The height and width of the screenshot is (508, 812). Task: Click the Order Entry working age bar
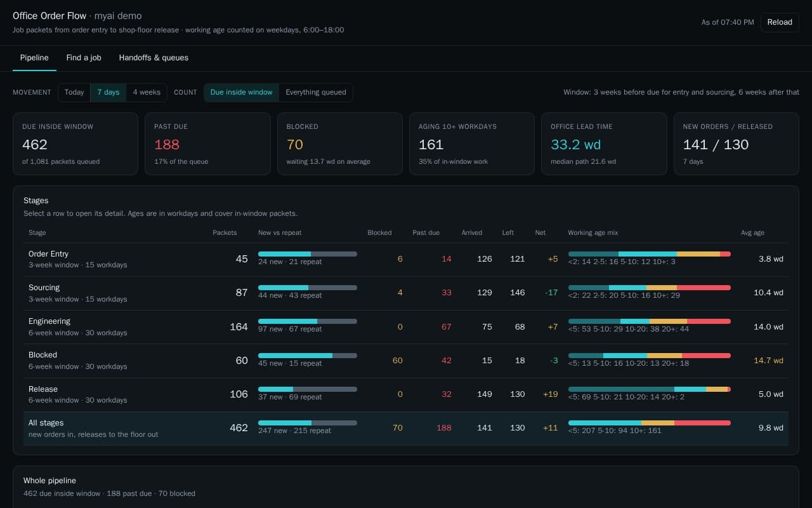650,254
